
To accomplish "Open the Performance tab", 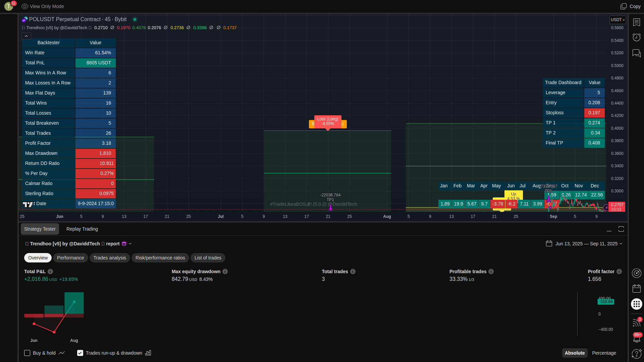I will (70, 258).
